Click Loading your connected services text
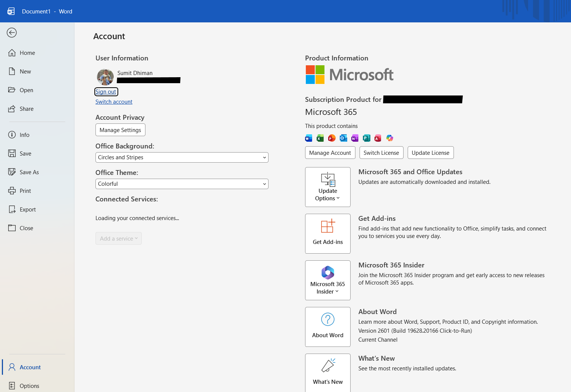Viewport: 571px width, 392px height. click(137, 218)
